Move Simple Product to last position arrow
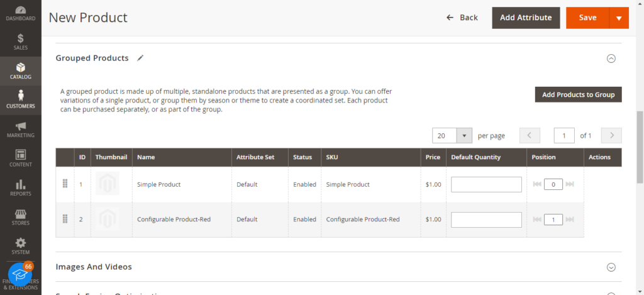Viewport: 644px width, 295px height. click(570, 184)
